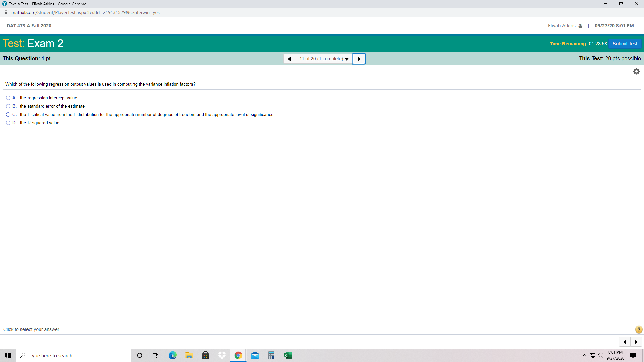Image resolution: width=644 pixels, height=362 pixels.
Task: Show hidden system tray icons chevron
Action: 585,355
